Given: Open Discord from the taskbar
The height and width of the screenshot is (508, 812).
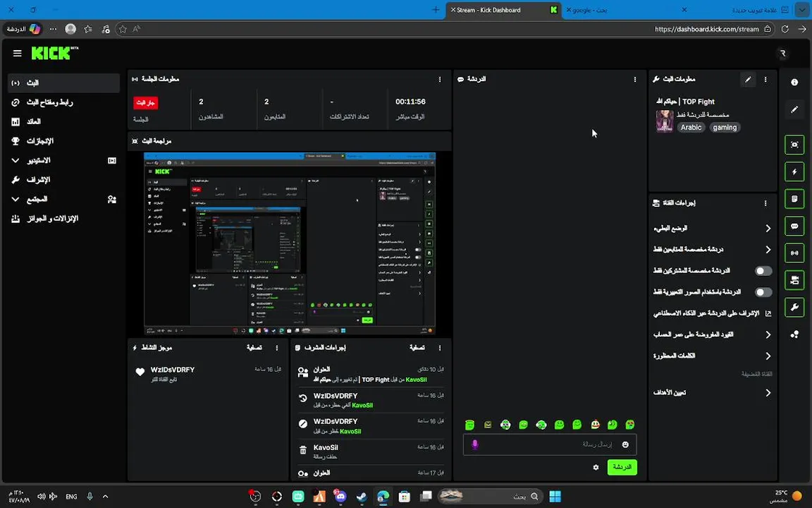Looking at the screenshot, I should (x=340, y=497).
